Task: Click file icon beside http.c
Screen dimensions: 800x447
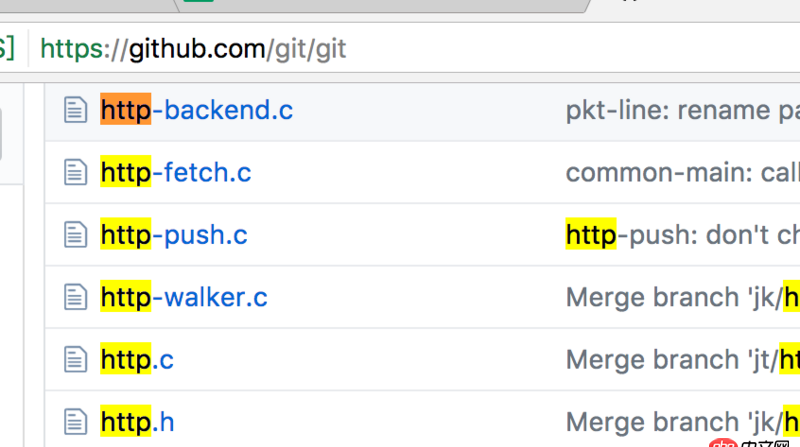Action: point(76,359)
